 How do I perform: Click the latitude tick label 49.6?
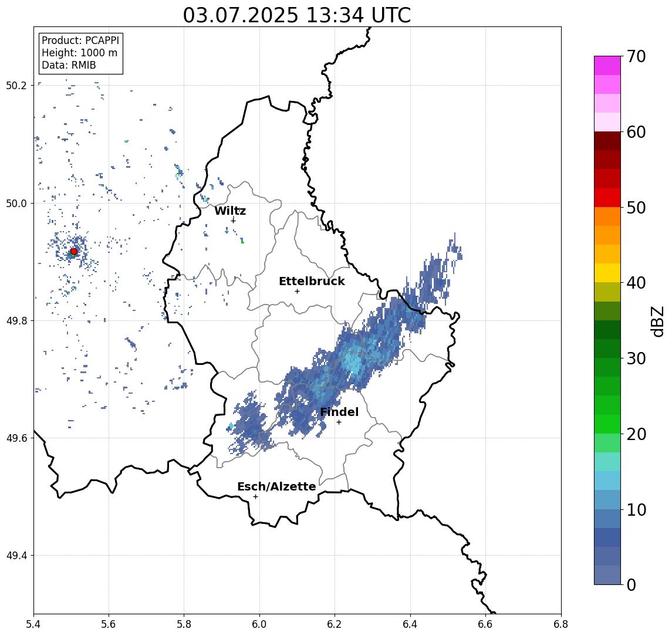pyautogui.click(x=16, y=438)
